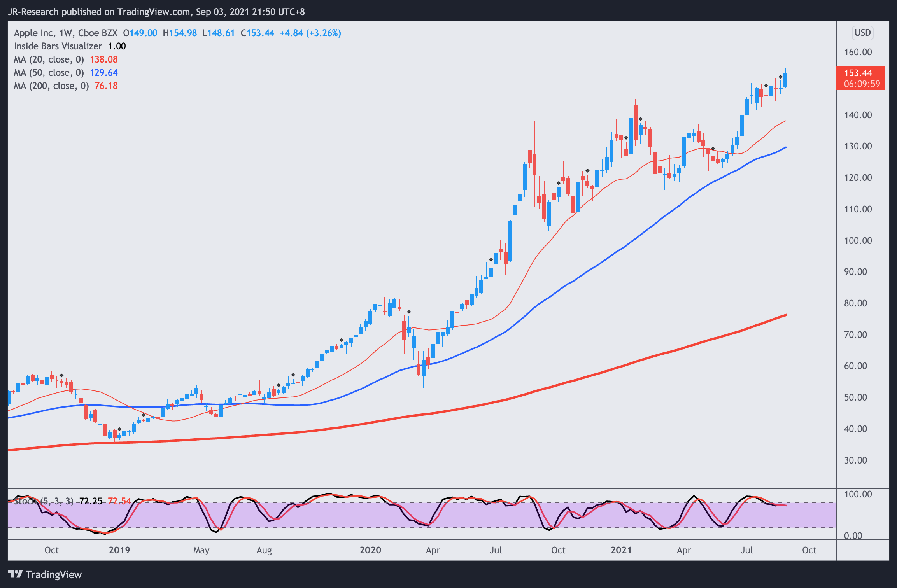The width and height of the screenshot is (897, 588).
Task: Click the MA (50, close, 0) indicator label
Action: 49,73
